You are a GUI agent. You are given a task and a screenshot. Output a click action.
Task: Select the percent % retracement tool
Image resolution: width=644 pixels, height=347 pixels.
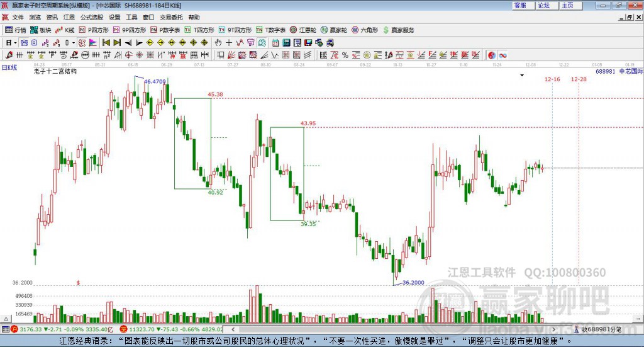click(345, 55)
